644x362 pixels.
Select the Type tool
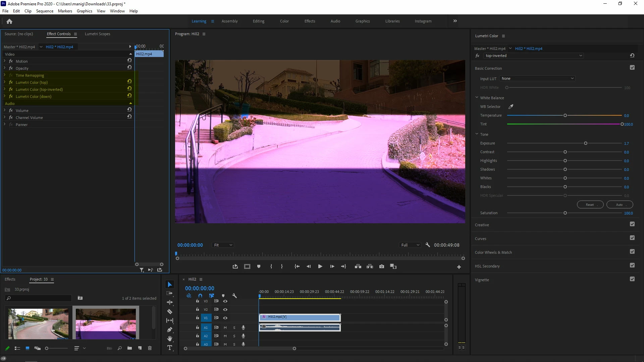[x=170, y=348]
